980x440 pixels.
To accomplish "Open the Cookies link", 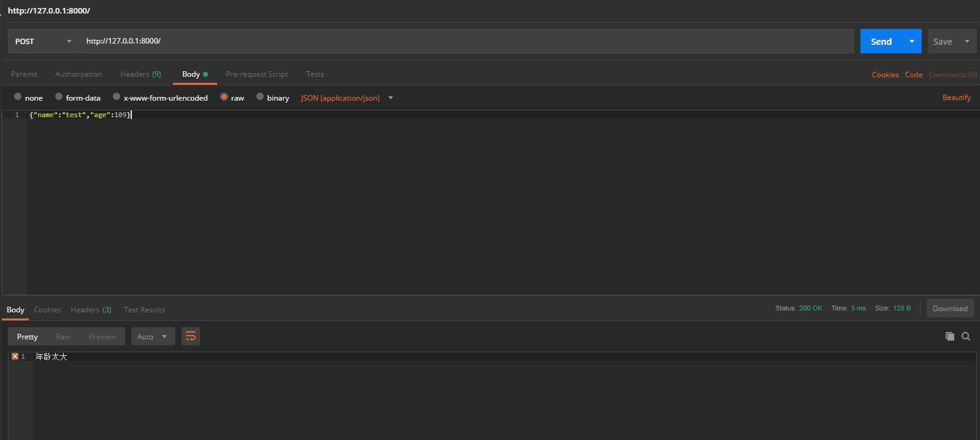I will pos(885,75).
